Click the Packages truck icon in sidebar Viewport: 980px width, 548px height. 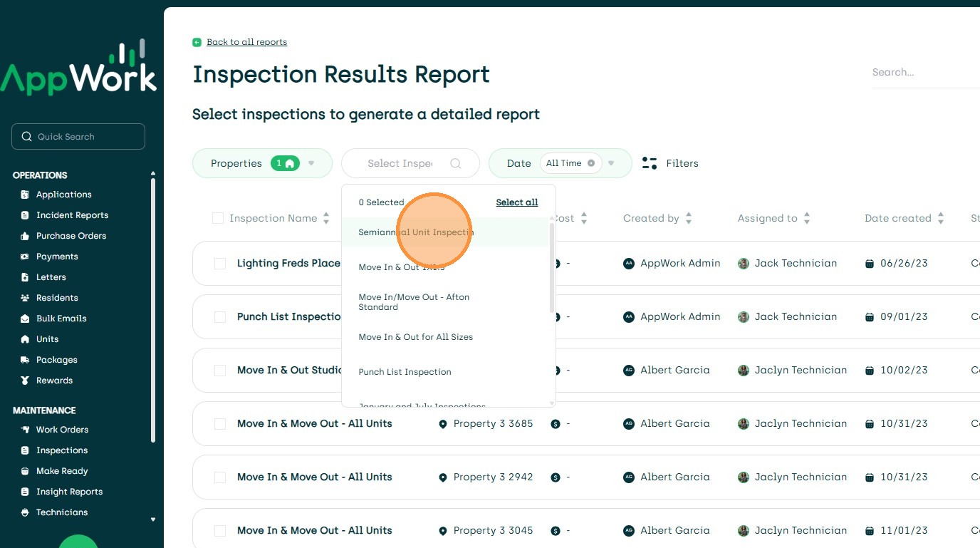coord(26,360)
